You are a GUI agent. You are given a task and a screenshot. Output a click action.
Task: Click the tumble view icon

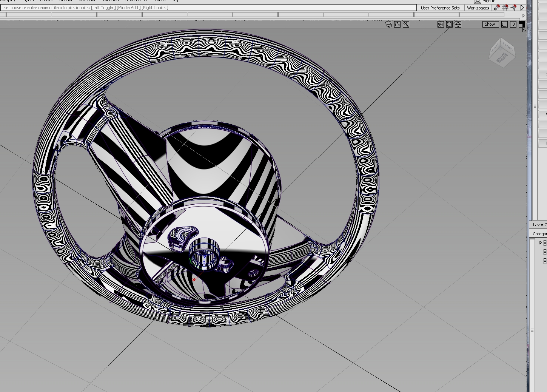[x=441, y=24]
